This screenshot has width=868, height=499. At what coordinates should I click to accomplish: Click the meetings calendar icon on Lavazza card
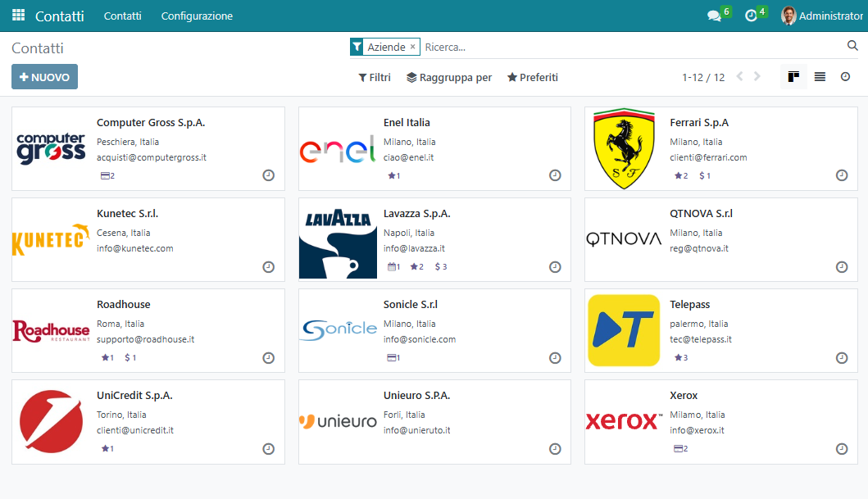(392, 266)
